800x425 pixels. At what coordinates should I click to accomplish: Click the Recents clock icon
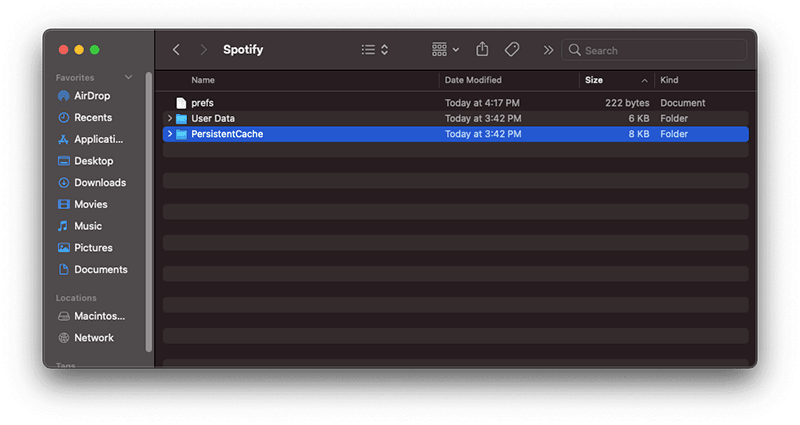63,117
